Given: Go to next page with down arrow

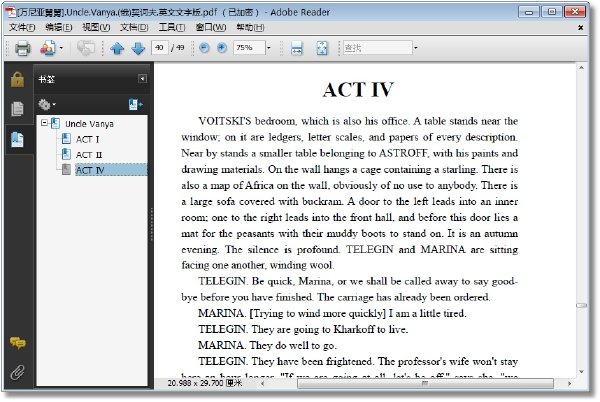Looking at the screenshot, I should tap(138, 49).
